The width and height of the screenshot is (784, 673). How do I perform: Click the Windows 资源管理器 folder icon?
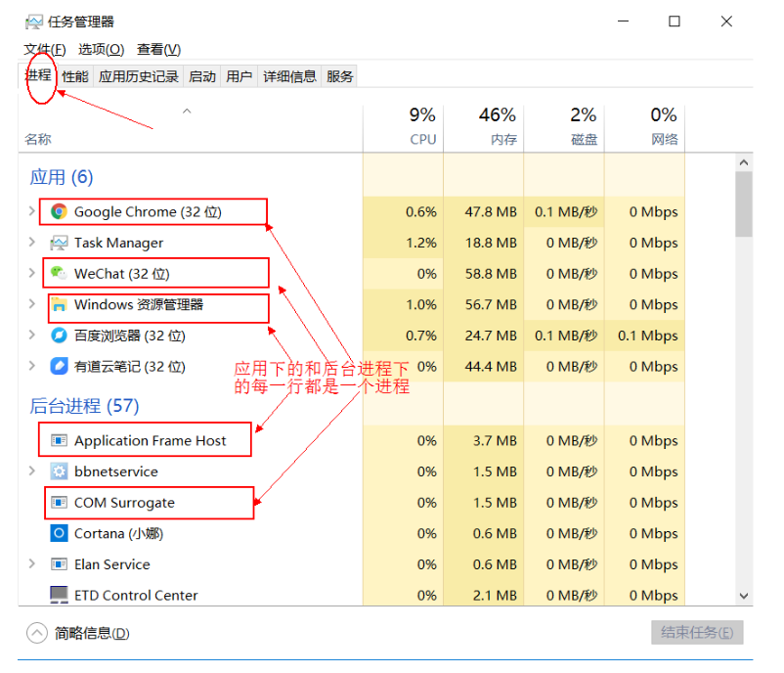tap(59, 304)
